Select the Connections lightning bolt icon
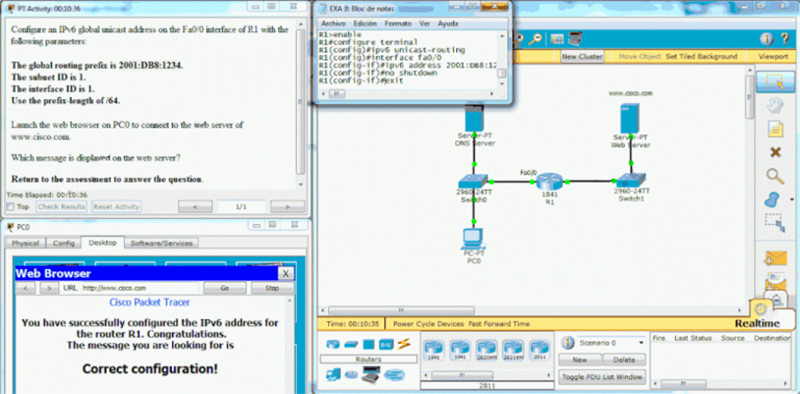Image resolution: width=800 pixels, height=394 pixels. (x=404, y=344)
